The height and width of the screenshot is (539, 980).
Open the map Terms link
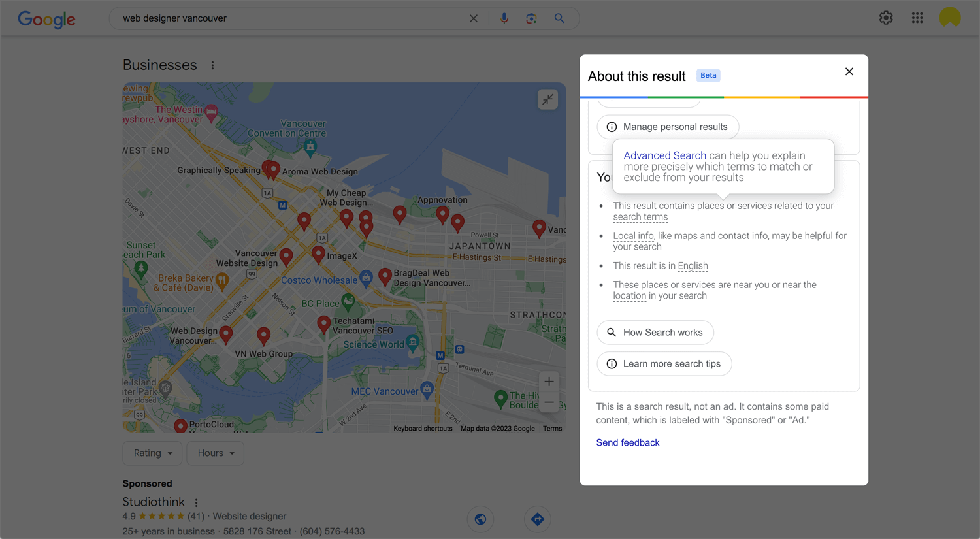pos(552,429)
